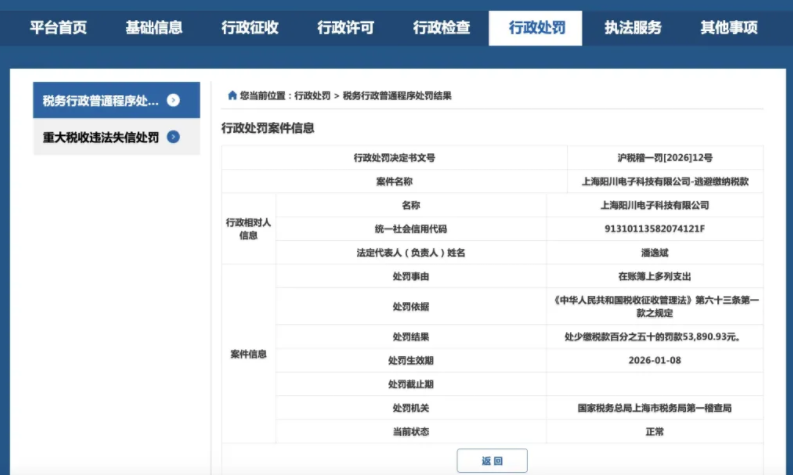Click the penalty agency 国家税务总局上海市税务局第一稽查局
The image size is (793, 475).
[655, 408]
